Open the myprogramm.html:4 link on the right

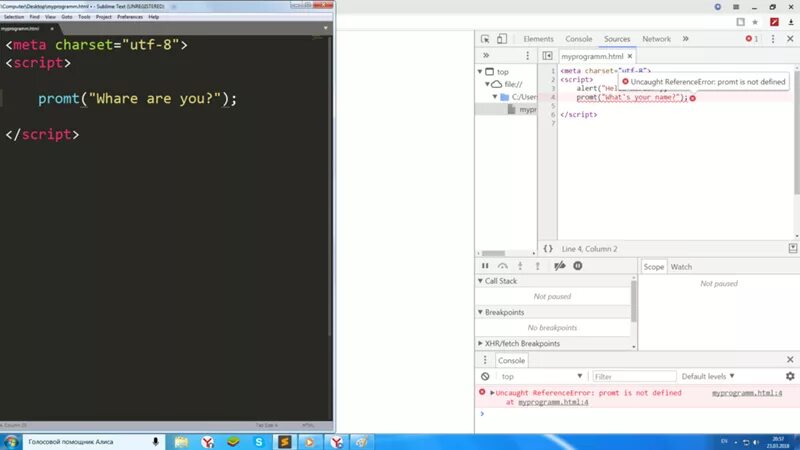[747, 393]
